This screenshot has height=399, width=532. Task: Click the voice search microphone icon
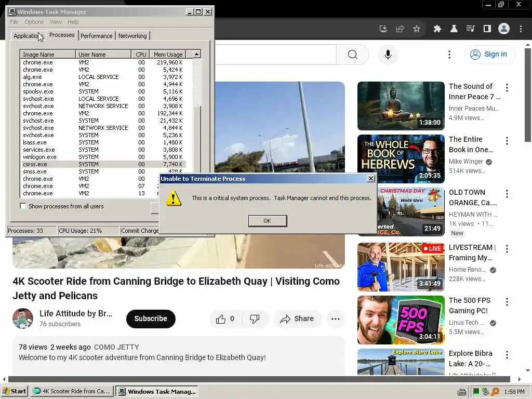click(388, 55)
